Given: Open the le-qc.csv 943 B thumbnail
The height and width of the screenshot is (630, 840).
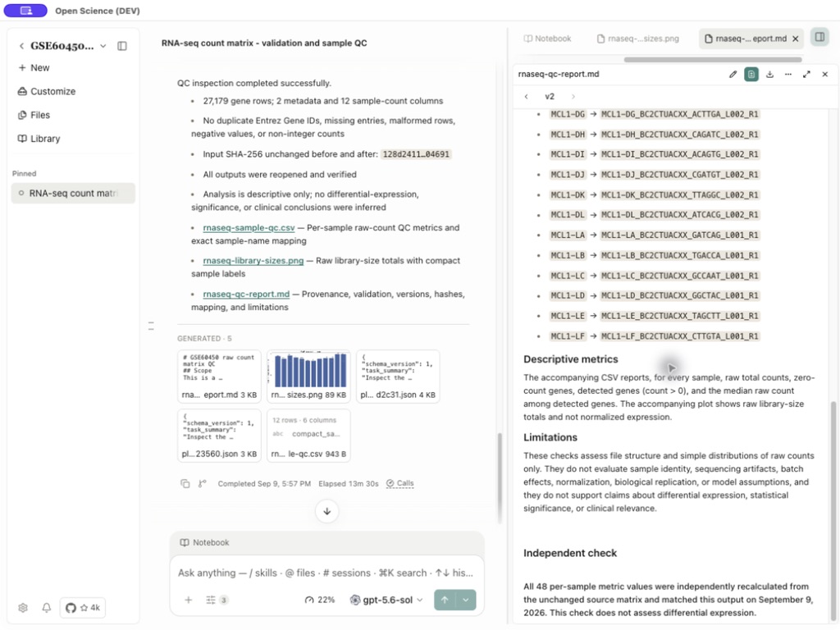Looking at the screenshot, I should tap(308, 435).
